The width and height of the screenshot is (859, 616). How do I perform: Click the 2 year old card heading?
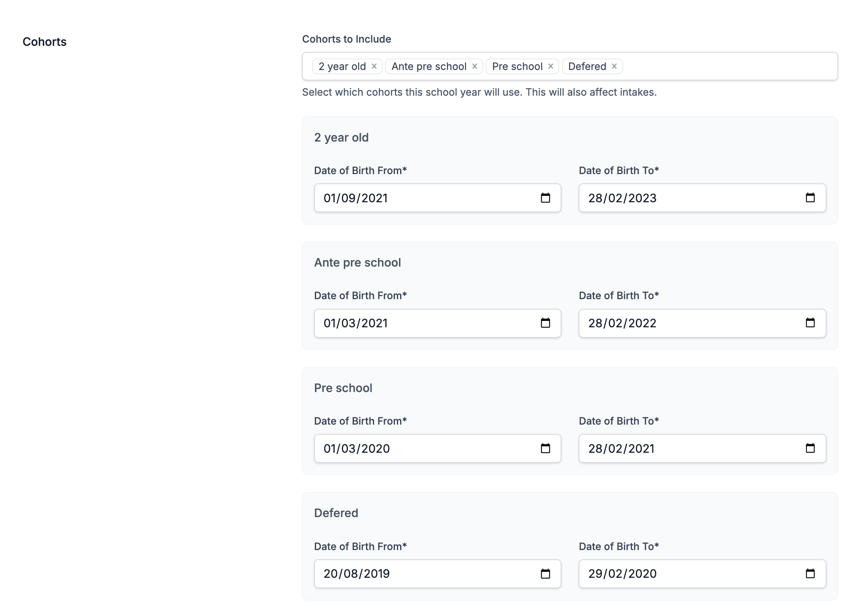(x=341, y=138)
